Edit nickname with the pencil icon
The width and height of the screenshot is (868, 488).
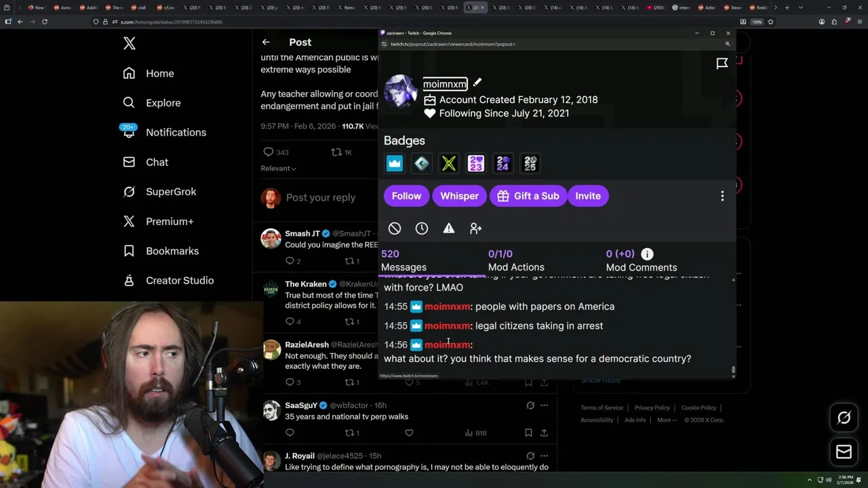(477, 82)
